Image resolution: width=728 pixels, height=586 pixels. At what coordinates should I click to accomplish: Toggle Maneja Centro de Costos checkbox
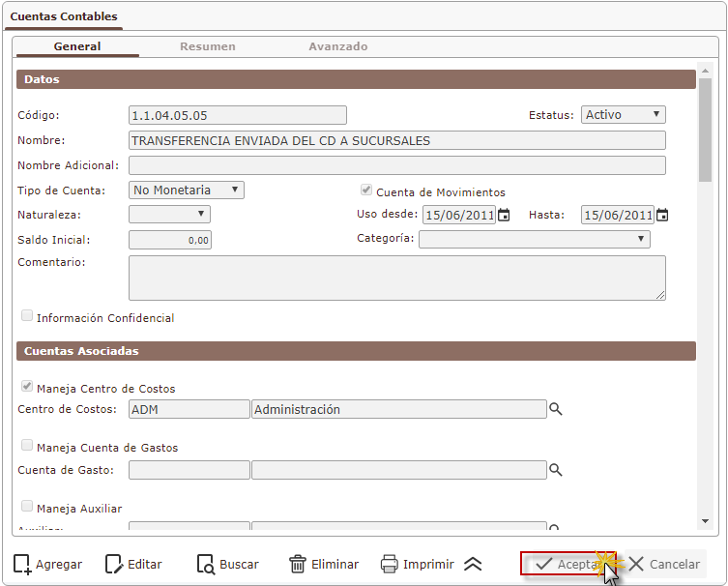pyautogui.click(x=27, y=386)
